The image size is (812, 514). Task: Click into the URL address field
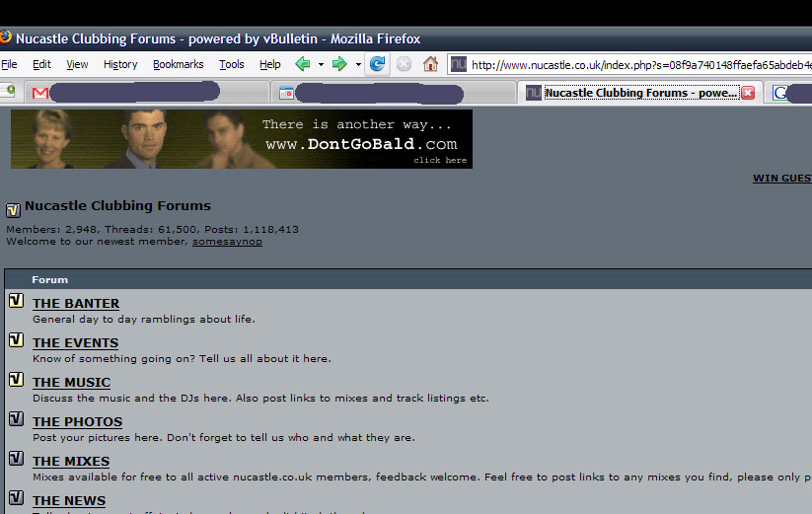coord(631,65)
